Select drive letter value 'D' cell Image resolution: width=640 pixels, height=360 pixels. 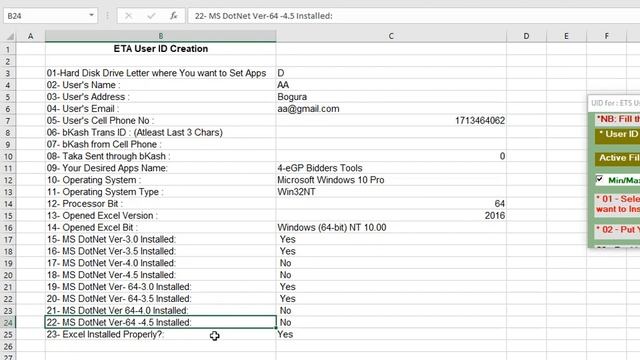point(391,73)
